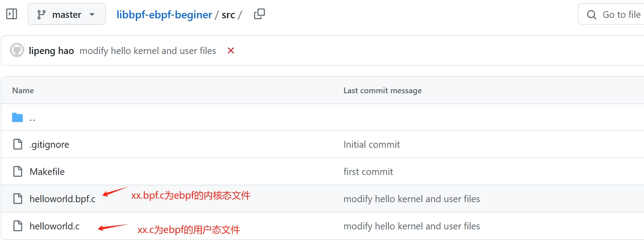Go to parent directory via the two dots
This screenshot has width=644, height=241.
click(x=33, y=118)
